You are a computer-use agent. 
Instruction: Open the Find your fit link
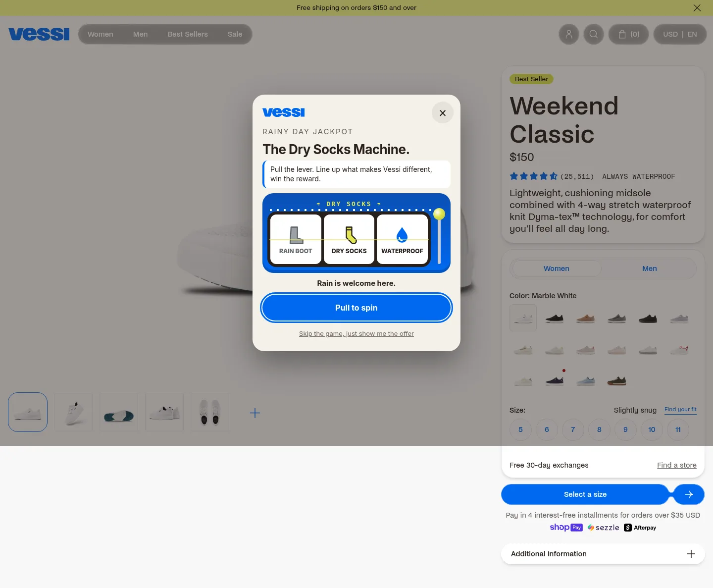coord(680,410)
